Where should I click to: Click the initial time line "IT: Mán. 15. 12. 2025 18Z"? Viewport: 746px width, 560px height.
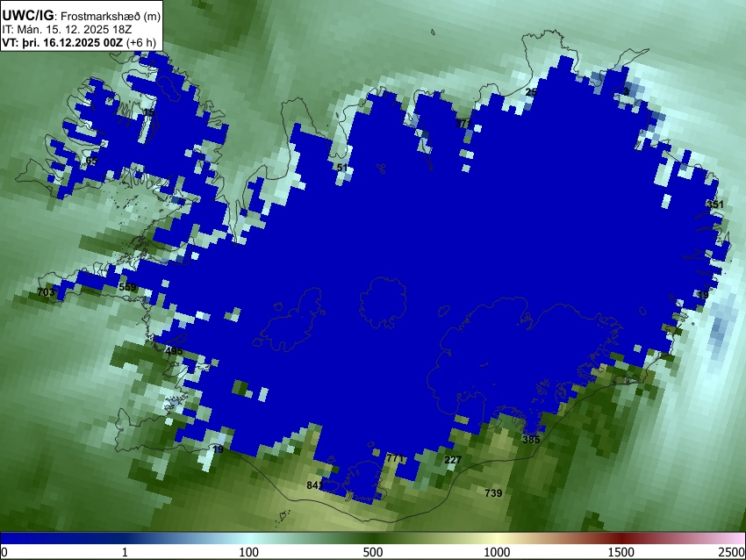(x=67, y=30)
